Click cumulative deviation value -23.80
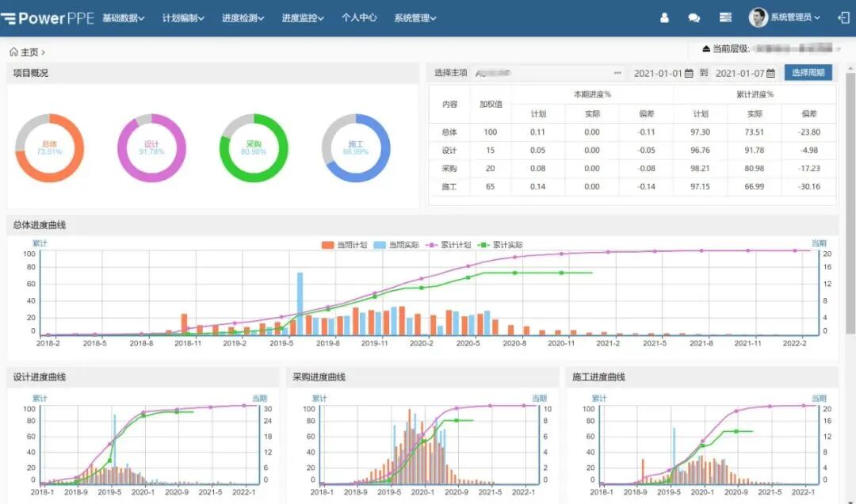This screenshot has width=856, height=504. 808,132
